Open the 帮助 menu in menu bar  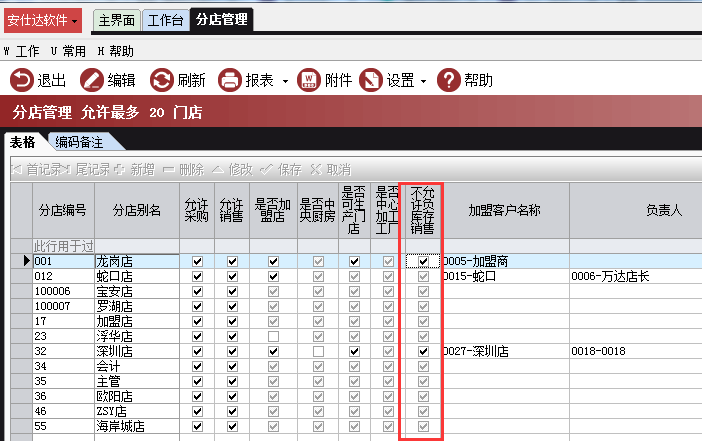[x=116, y=51]
